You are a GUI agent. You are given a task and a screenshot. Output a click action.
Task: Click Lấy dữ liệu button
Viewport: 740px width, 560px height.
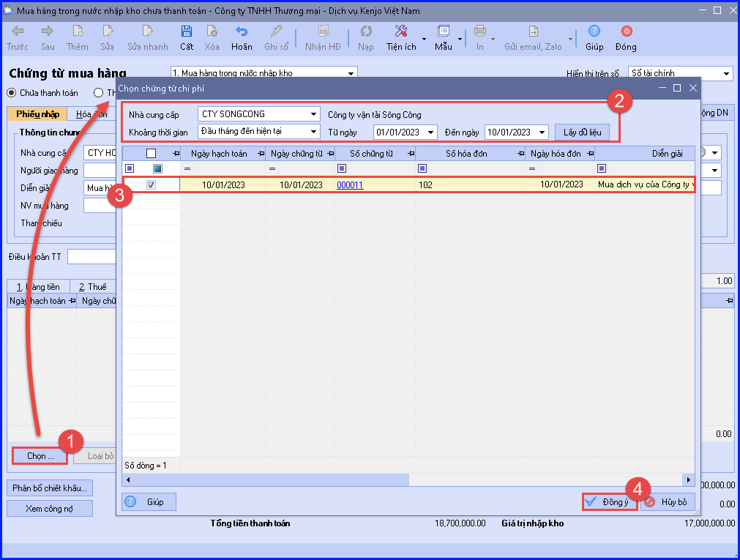[x=582, y=132]
